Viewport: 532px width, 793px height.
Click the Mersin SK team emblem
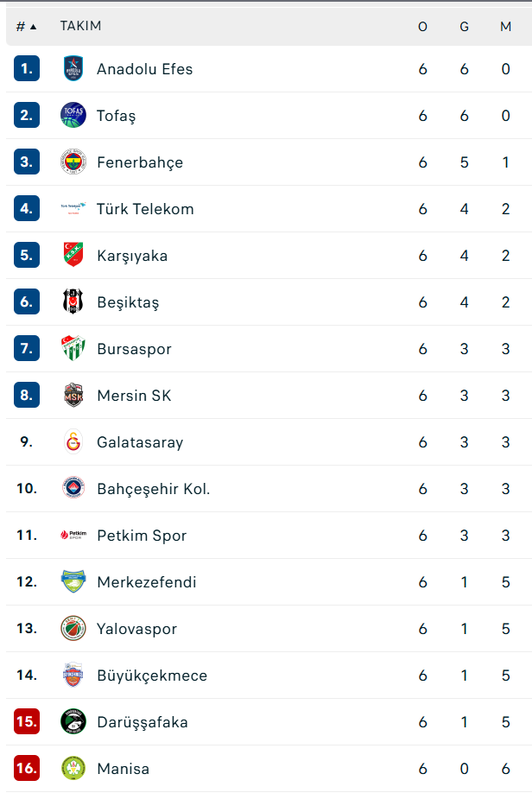(x=73, y=395)
